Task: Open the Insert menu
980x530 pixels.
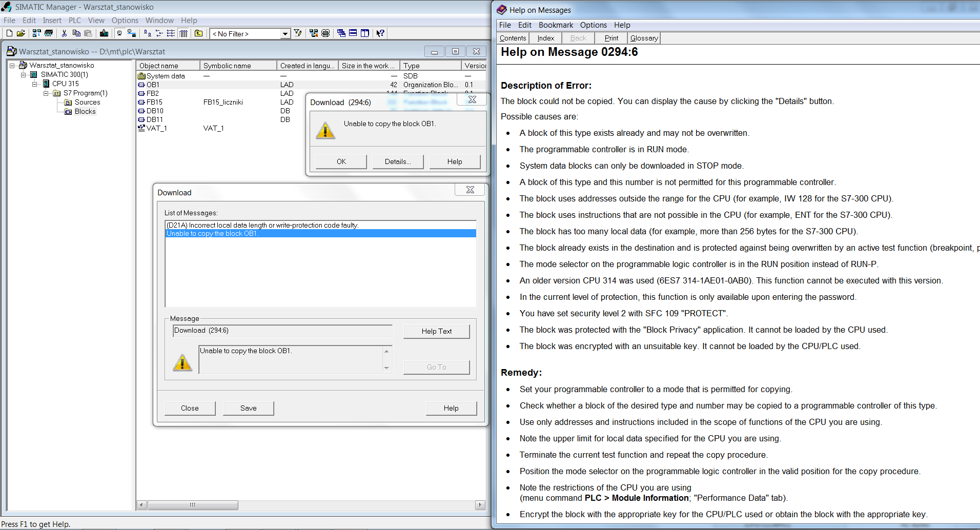Action: click(52, 21)
